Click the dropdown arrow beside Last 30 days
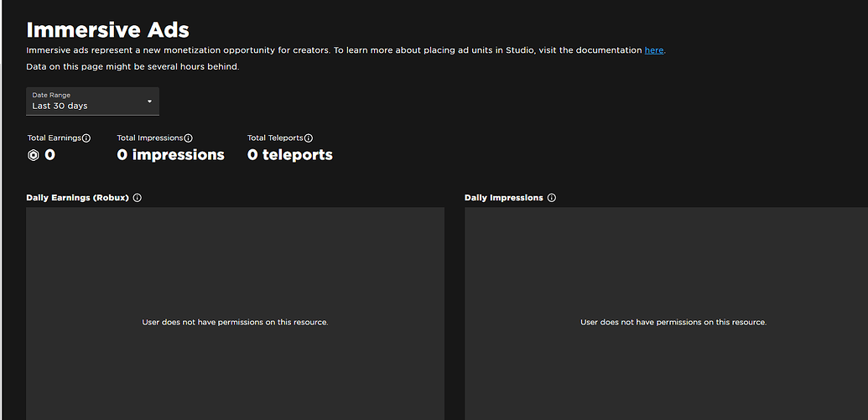The width and height of the screenshot is (868, 420). tap(149, 101)
